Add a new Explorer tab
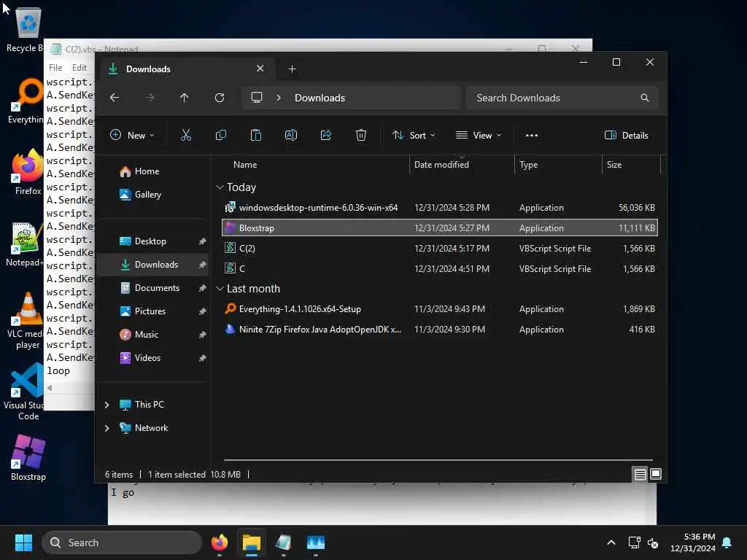 pos(292,69)
